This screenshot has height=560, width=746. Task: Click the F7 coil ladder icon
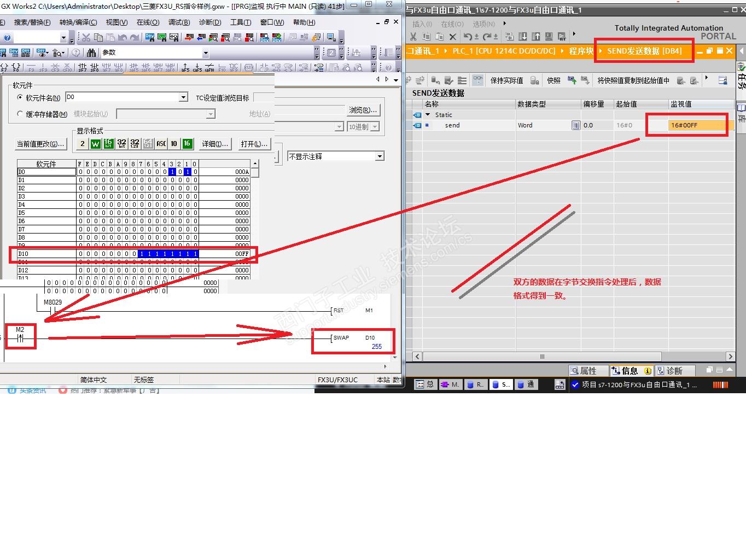click(x=4, y=68)
